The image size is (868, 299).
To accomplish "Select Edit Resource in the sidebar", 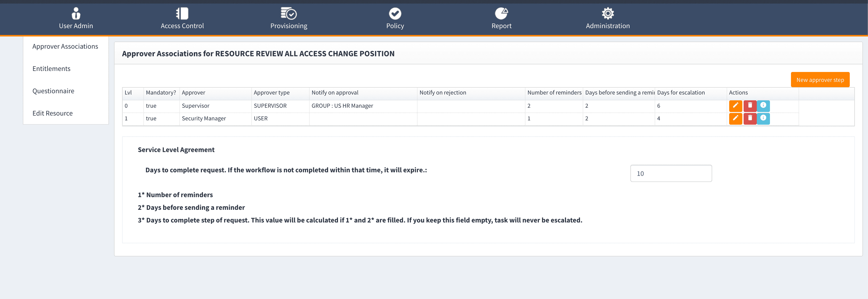I will coord(52,113).
